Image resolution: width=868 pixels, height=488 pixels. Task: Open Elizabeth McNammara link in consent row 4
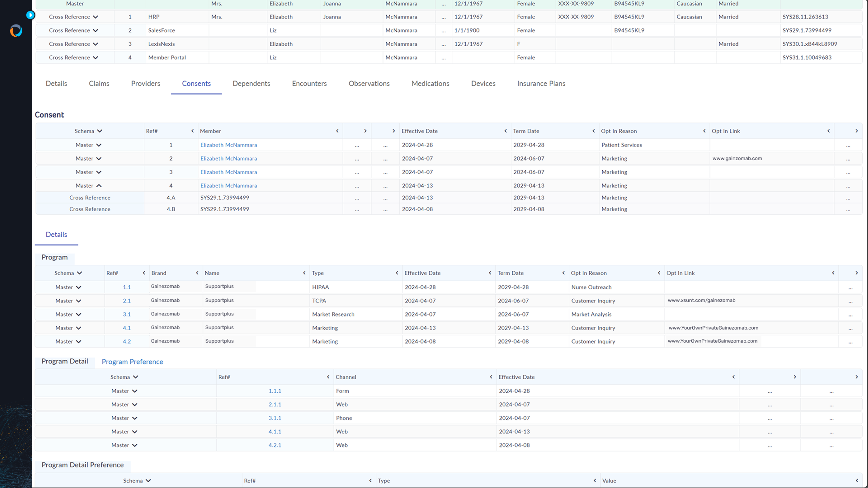(229, 185)
